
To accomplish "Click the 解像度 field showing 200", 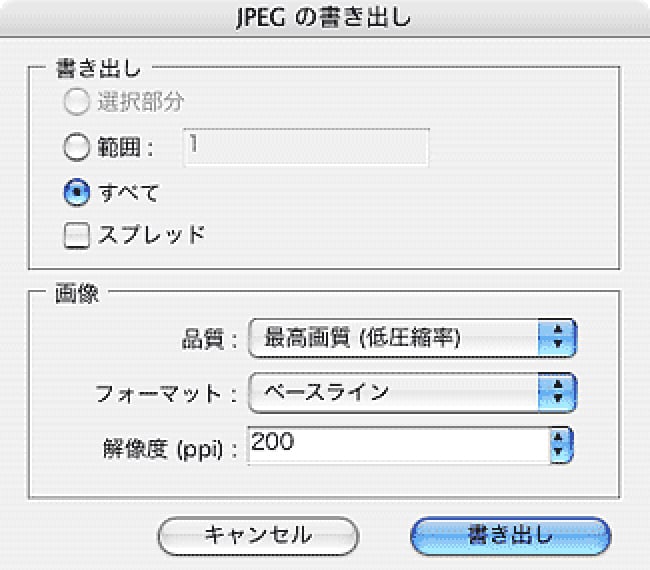I will point(395,444).
